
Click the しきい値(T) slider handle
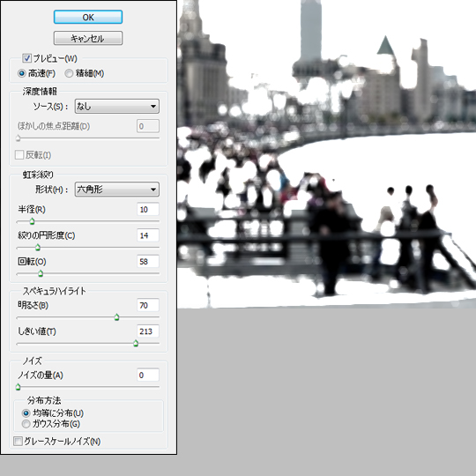(x=136, y=344)
